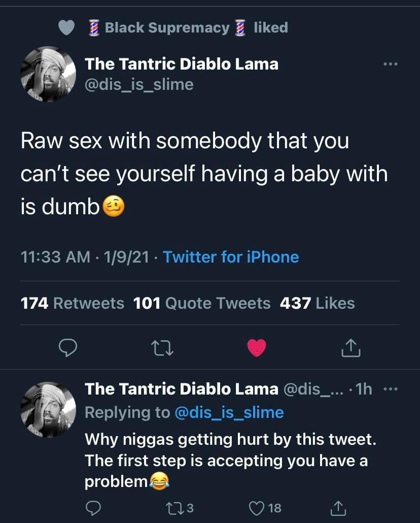Retweet the main tweet

[x=162, y=348]
